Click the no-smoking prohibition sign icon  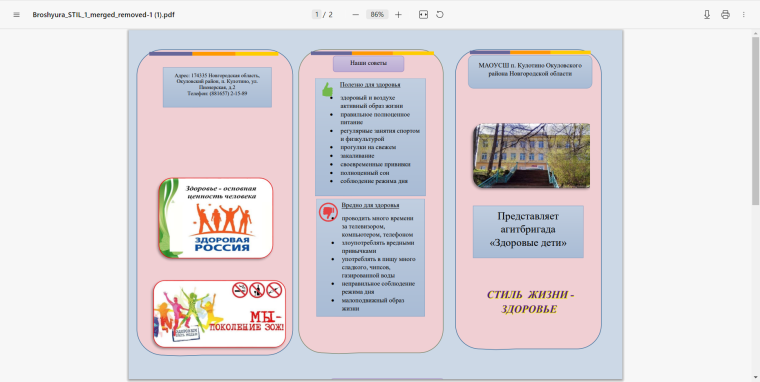pyautogui.click(x=239, y=290)
